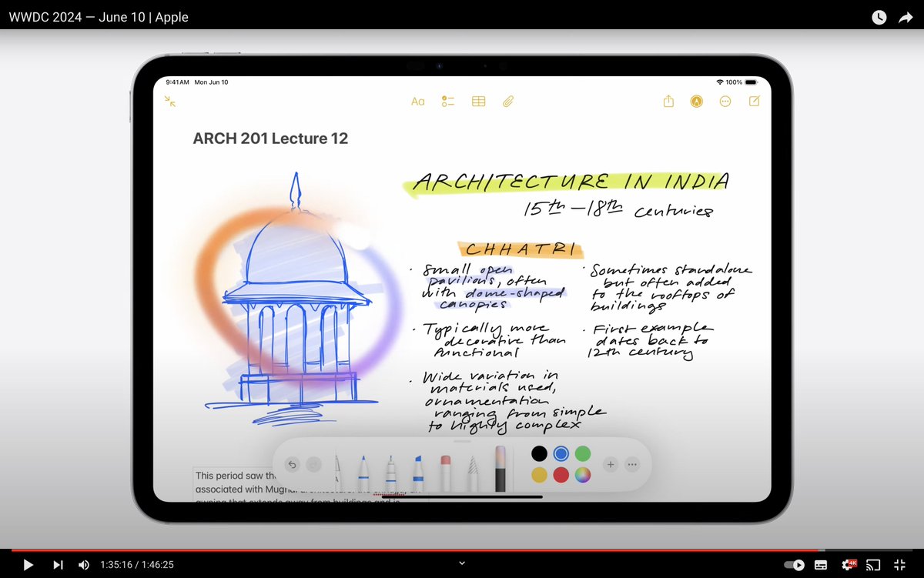Choose the green color swatch
This screenshot has width=924, height=578.
[583, 453]
